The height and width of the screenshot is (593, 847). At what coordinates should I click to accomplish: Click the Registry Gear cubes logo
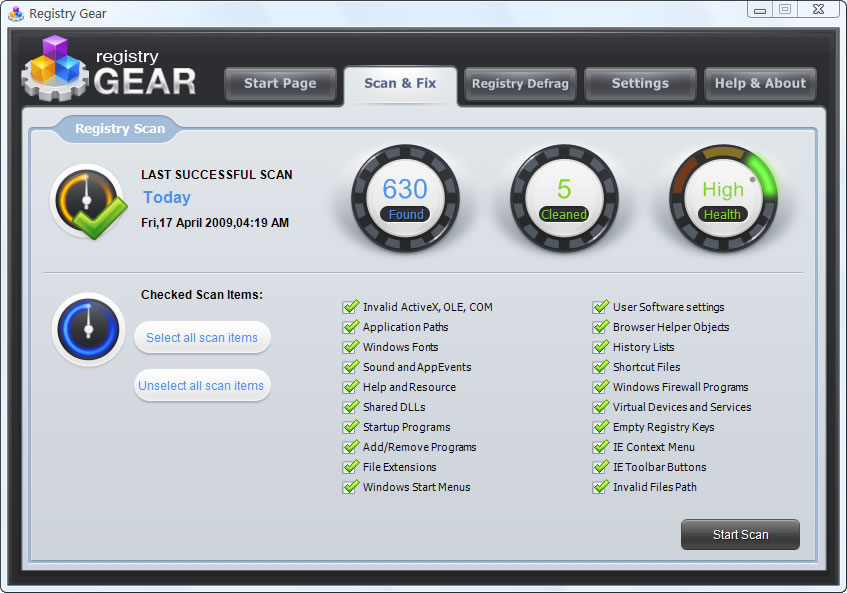(x=55, y=69)
